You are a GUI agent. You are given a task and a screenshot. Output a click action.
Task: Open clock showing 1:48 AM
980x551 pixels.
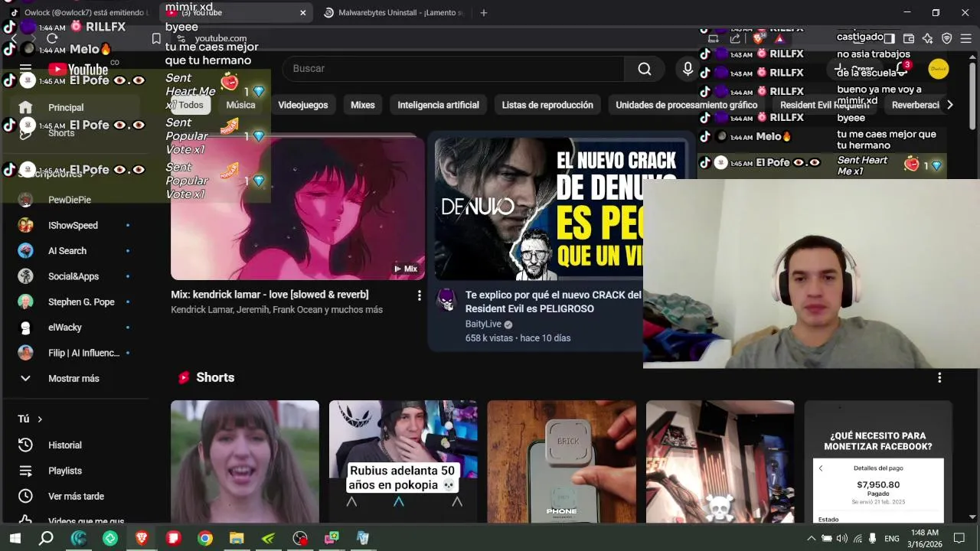point(925,538)
